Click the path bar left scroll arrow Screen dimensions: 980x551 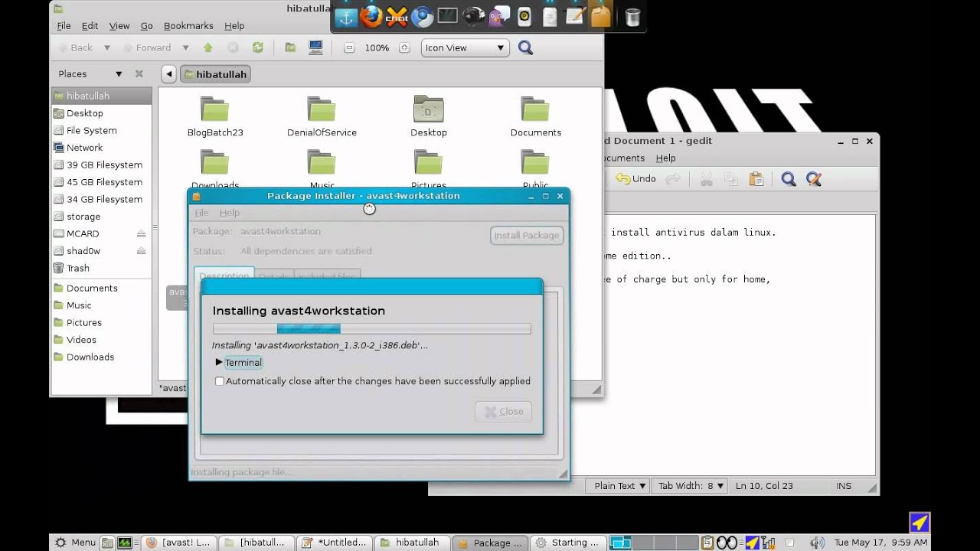[x=168, y=74]
